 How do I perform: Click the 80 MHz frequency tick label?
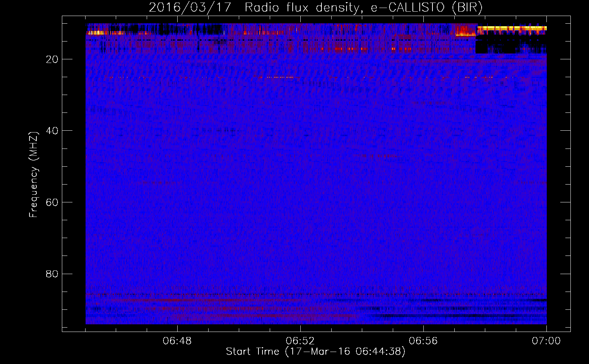coord(52,274)
